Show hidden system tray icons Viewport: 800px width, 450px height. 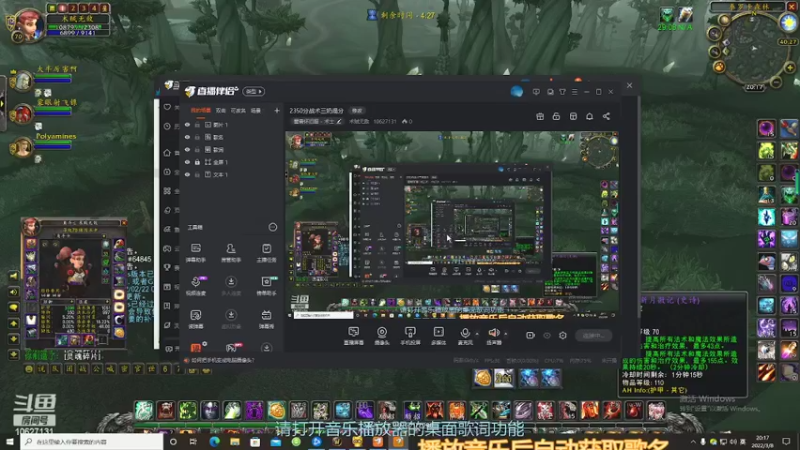tap(693, 441)
